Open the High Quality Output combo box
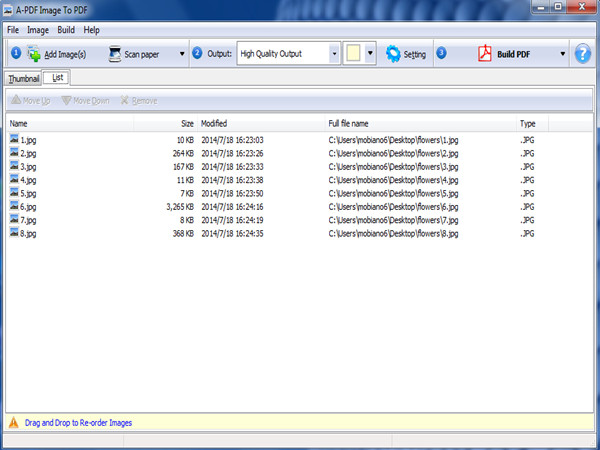 click(288, 54)
